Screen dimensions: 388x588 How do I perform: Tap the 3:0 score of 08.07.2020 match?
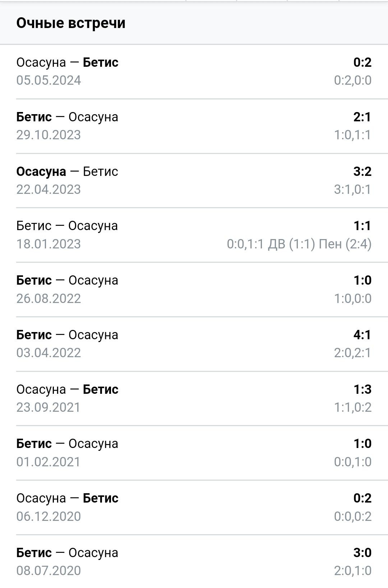(x=362, y=552)
